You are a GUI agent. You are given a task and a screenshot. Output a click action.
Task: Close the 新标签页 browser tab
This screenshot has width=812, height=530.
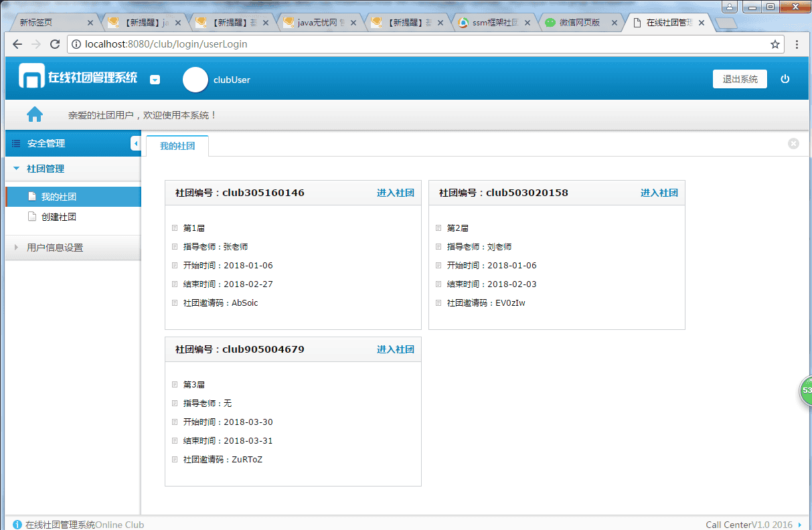tap(90, 22)
